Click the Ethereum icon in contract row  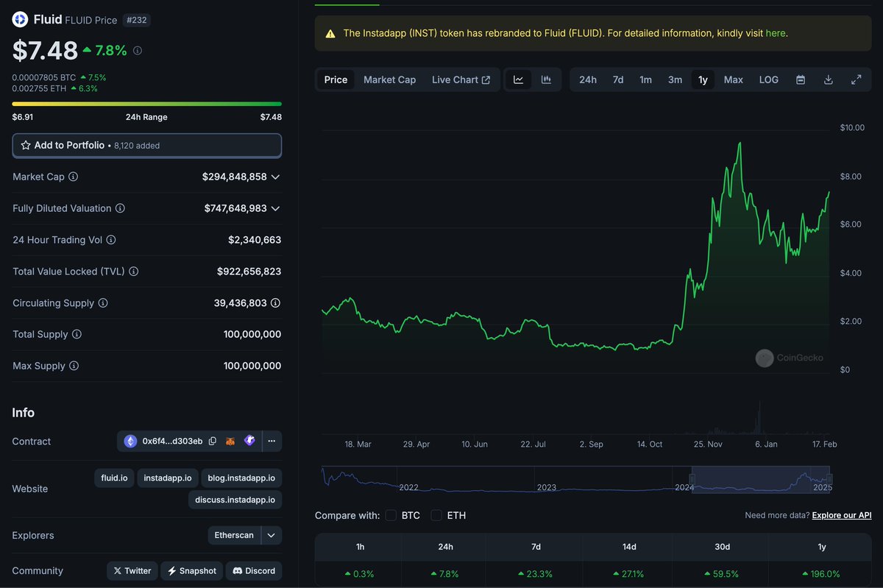point(130,442)
